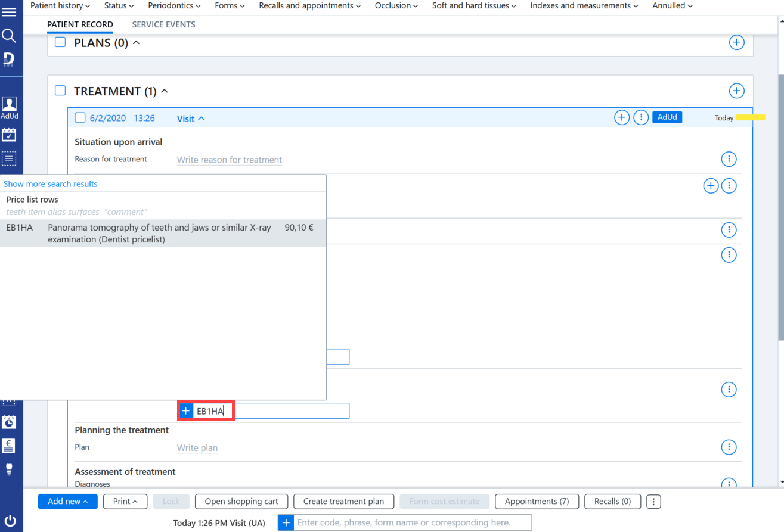This screenshot has height=532, width=784.
Task: Click the 6/2/2020 visit date
Action: pos(108,119)
